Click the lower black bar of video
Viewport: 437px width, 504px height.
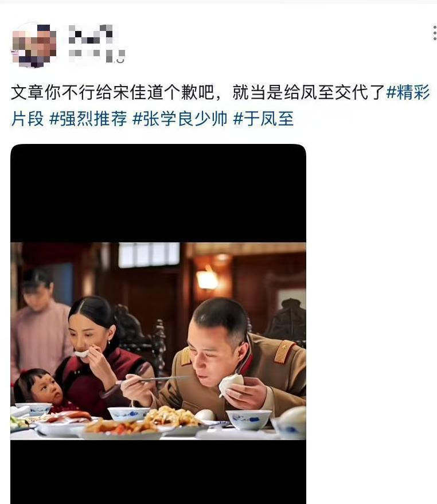click(158, 471)
